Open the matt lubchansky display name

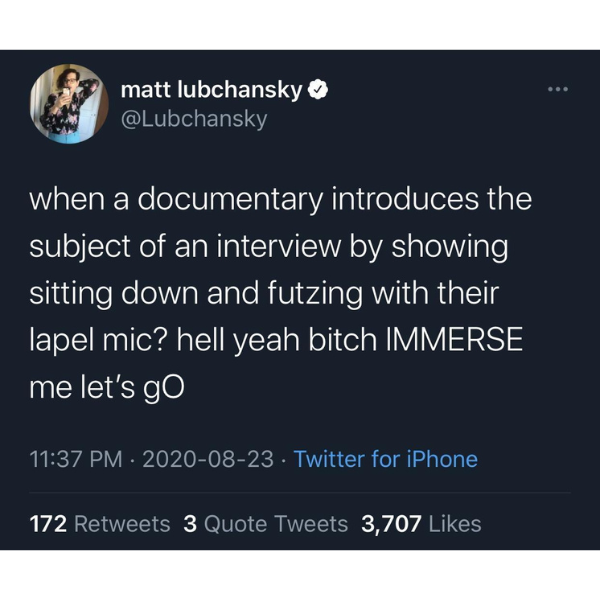[x=212, y=91]
